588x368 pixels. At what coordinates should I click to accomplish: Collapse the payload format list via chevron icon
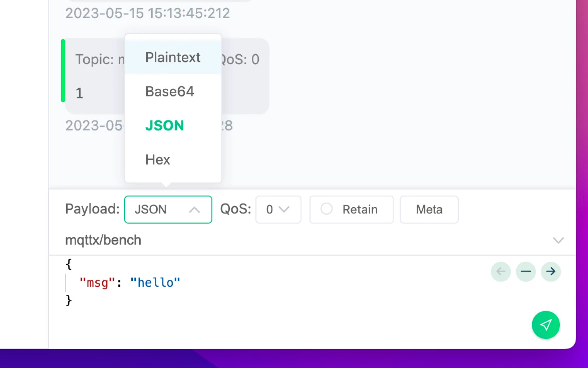point(195,210)
